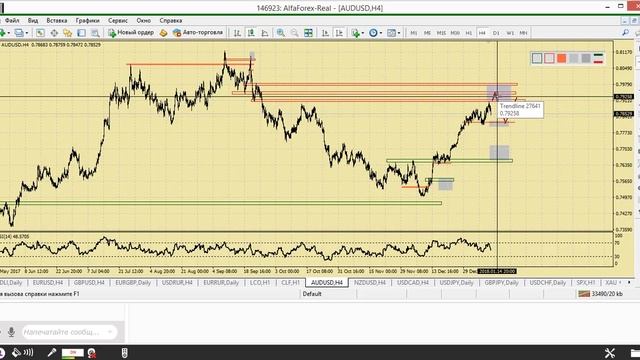Switch to candlestick chart mode

tap(251, 33)
